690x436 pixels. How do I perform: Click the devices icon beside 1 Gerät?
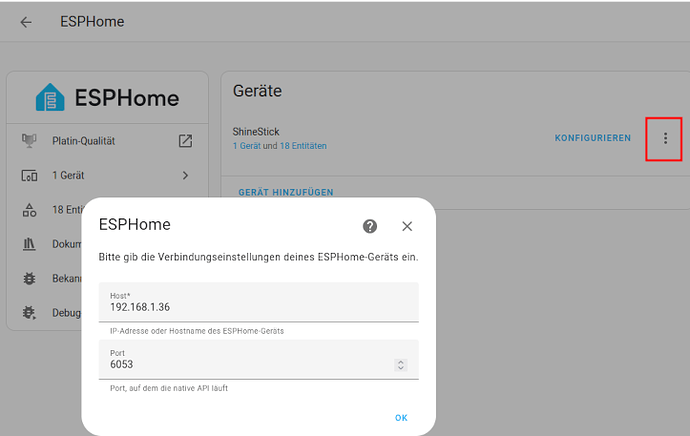click(29, 176)
